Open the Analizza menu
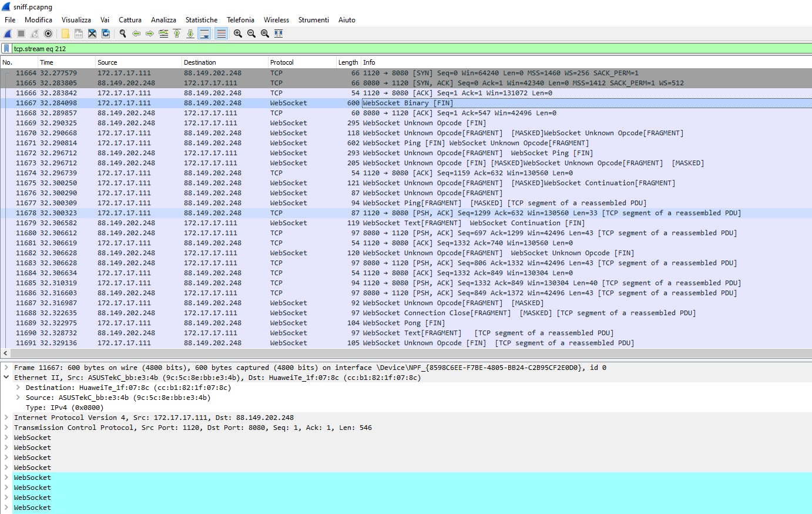 pyautogui.click(x=163, y=20)
